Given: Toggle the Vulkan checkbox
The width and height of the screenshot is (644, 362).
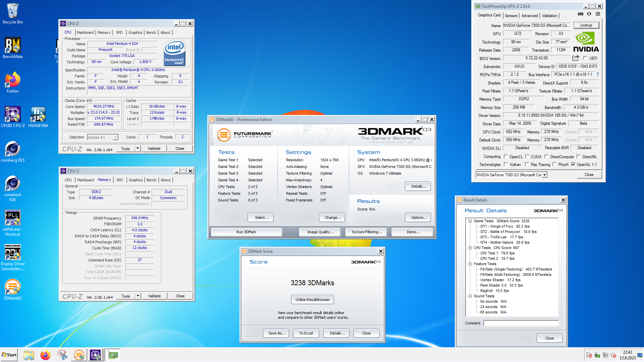Looking at the screenshot, I should [x=505, y=164].
